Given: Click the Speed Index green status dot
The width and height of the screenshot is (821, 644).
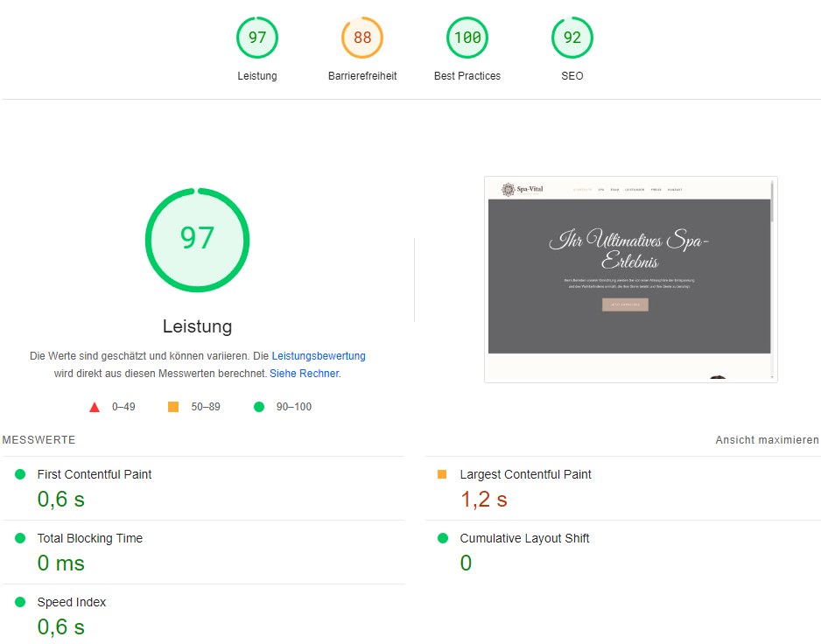Looking at the screenshot, I should coord(20,602).
